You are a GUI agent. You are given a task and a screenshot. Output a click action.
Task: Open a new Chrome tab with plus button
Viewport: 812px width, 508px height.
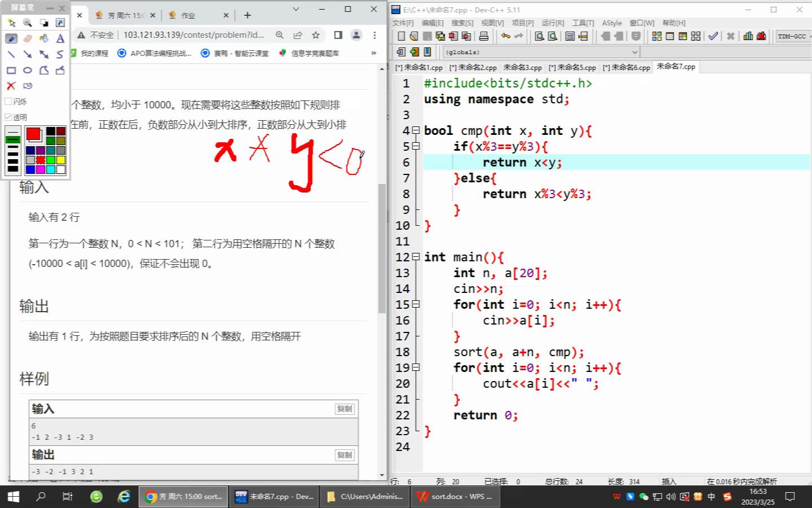point(248,15)
